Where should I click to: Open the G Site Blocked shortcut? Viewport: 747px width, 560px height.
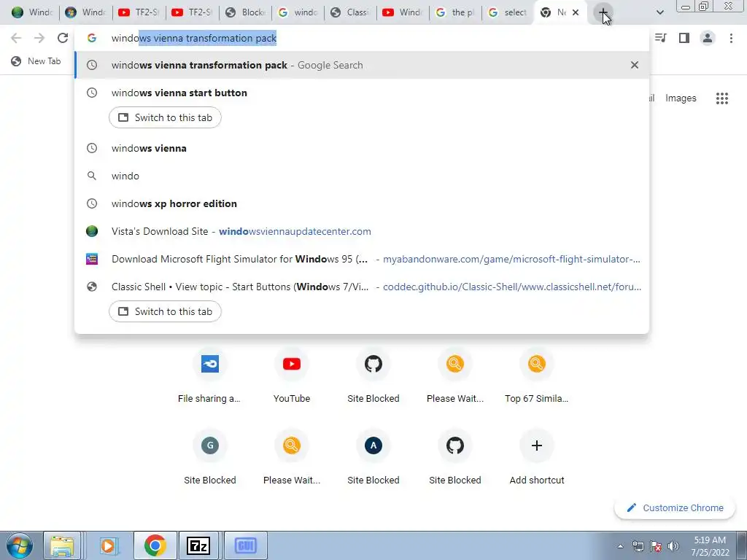pyautogui.click(x=209, y=459)
